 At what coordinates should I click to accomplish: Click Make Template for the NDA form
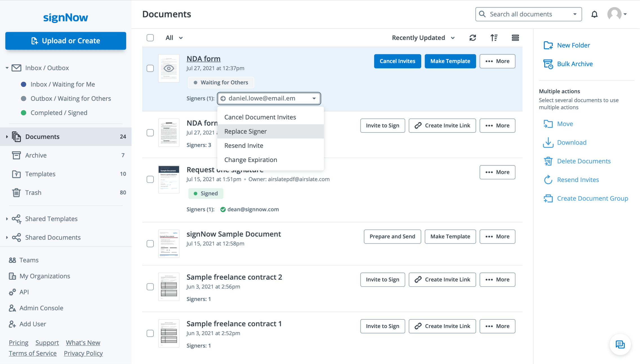point(450,61)
